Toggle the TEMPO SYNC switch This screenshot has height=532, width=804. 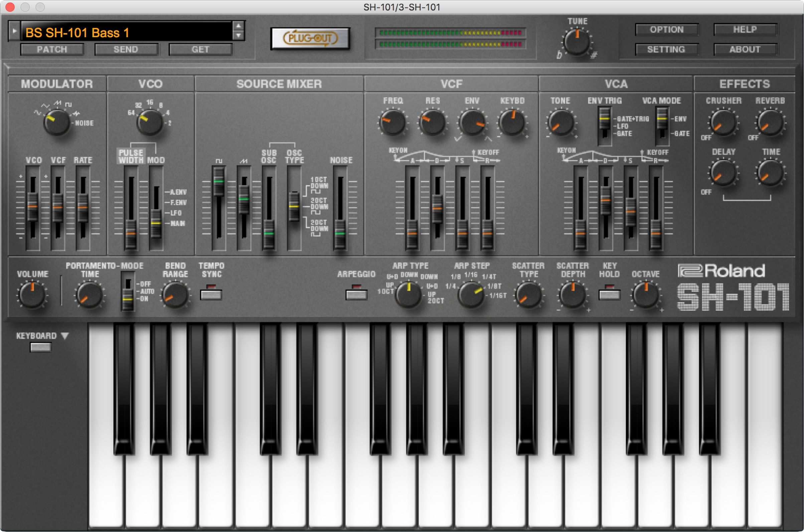(x=211, y=294)
